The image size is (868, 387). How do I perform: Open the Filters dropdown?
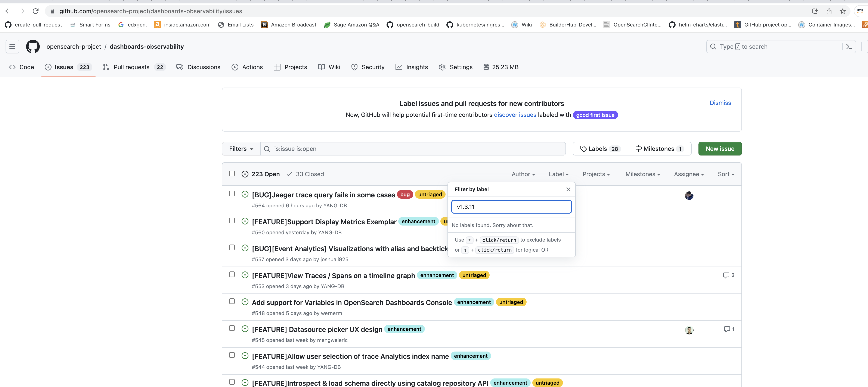241,148
